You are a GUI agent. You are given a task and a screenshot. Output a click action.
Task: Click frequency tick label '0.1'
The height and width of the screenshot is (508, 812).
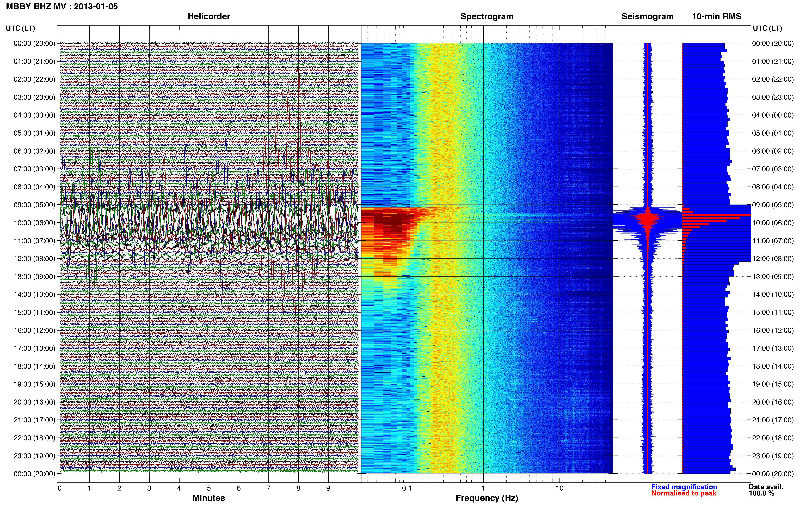point(407,488)
